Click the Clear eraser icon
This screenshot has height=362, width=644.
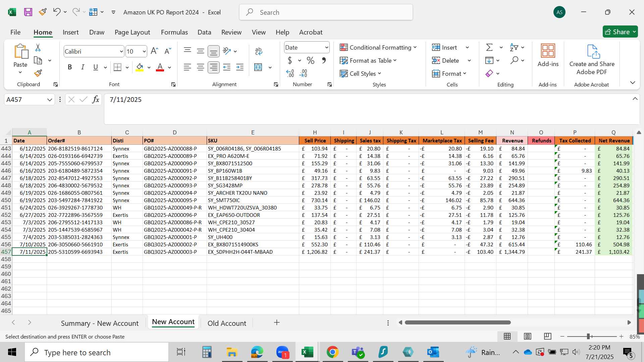click(489, 73)
